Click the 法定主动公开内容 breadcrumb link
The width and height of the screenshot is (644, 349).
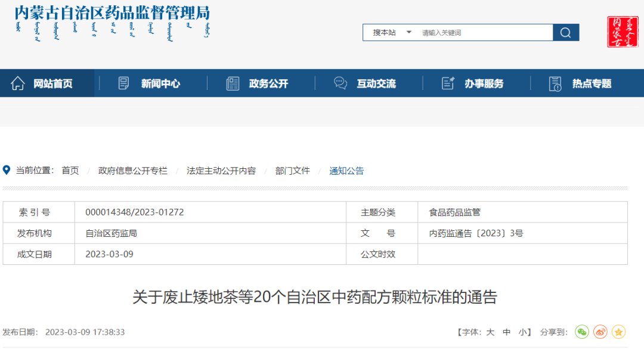tap(222, 170)
